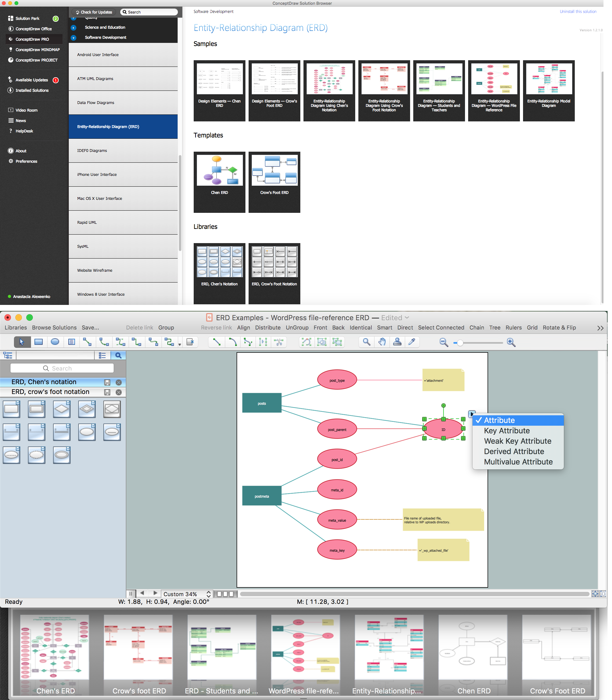Select the rectangle shape tool

[x=38, y=342]
